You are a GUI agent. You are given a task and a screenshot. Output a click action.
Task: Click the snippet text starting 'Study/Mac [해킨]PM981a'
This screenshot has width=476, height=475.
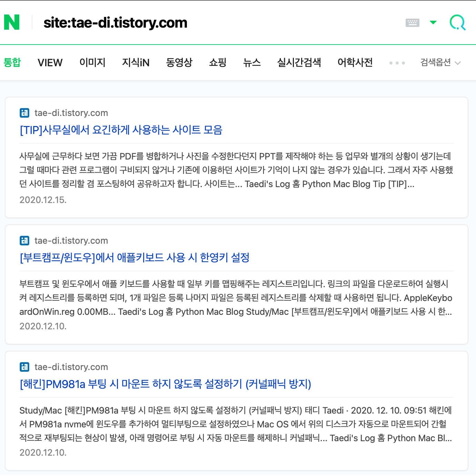pos(236,424)
